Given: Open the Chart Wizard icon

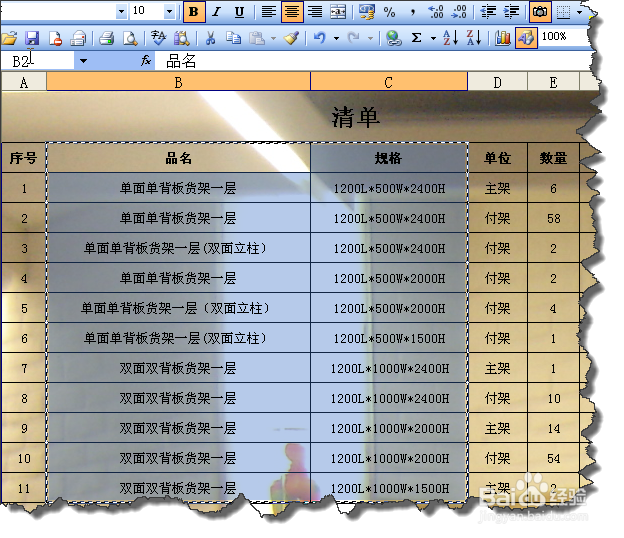Looking at the screenshot, I should click(503, 38).
